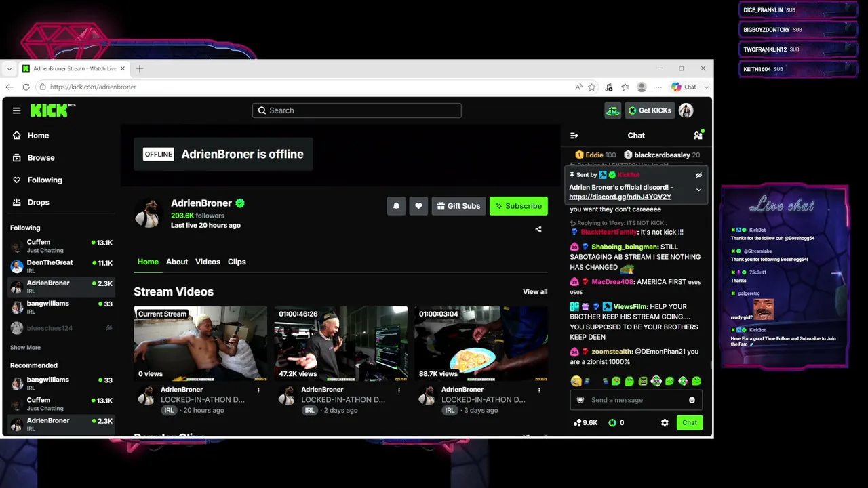Click the Gift Subs button
The width and height of the screenshot is (868, 488).
point(458,206)
